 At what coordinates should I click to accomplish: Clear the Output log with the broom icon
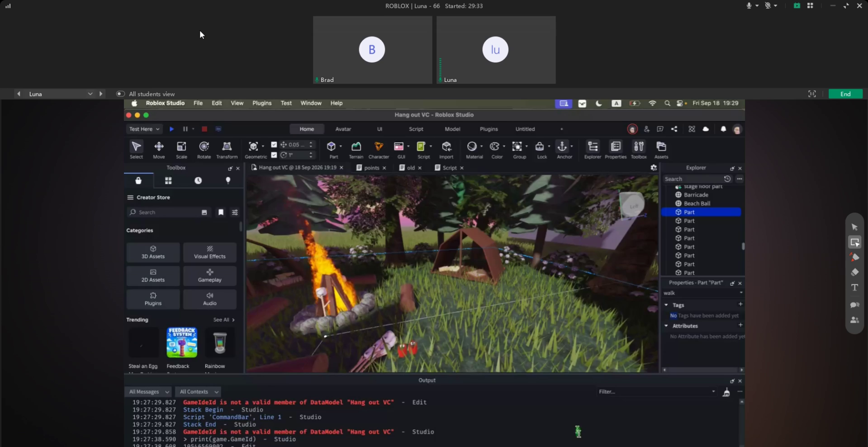726,392
